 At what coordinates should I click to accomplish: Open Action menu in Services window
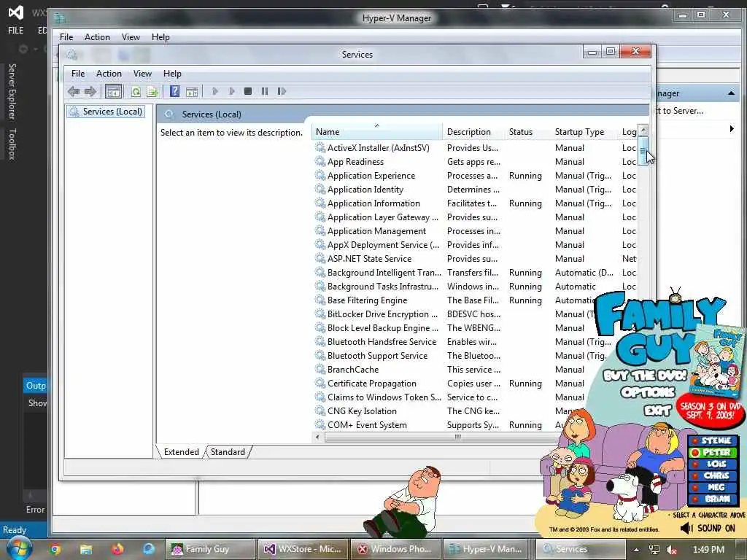109,74
